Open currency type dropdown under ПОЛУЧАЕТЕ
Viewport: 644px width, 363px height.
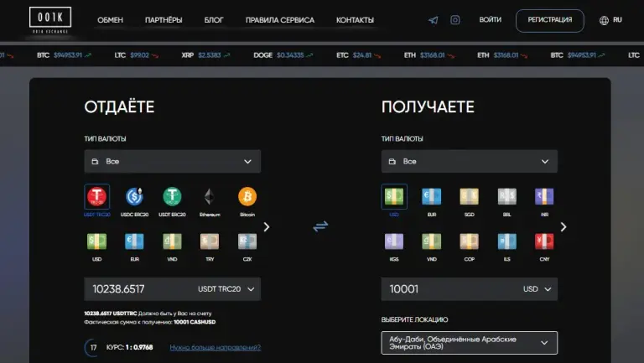(470, 161)
